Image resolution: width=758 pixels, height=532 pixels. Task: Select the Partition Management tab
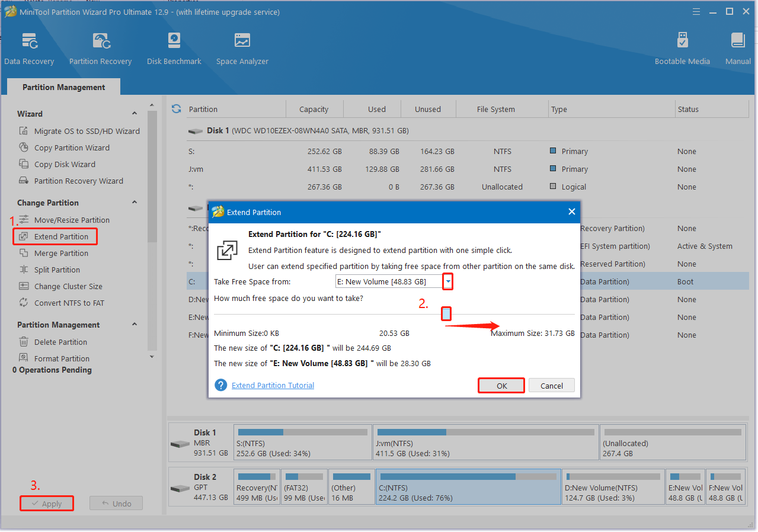pyautogui.click(x=64, y=87)
